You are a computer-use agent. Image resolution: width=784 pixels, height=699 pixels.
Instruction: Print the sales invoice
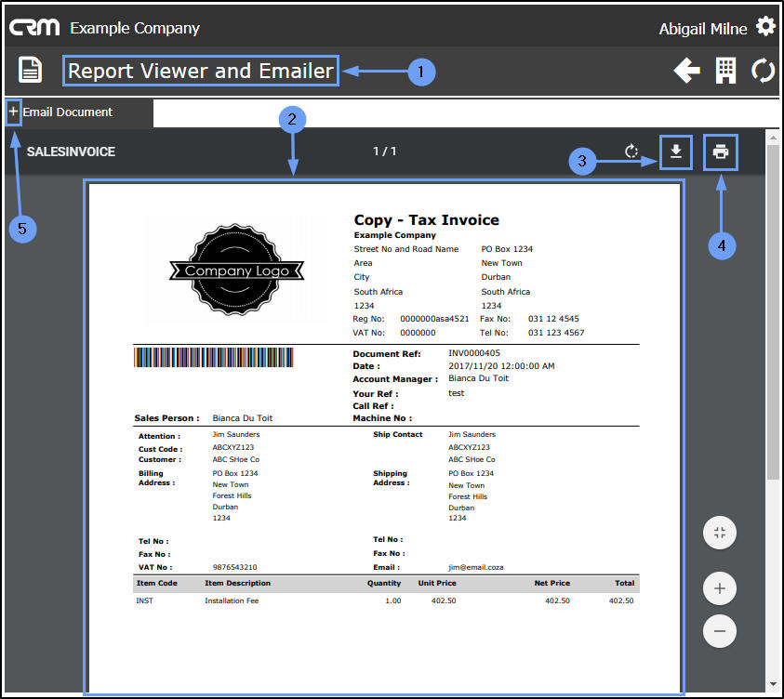point(720,152)
